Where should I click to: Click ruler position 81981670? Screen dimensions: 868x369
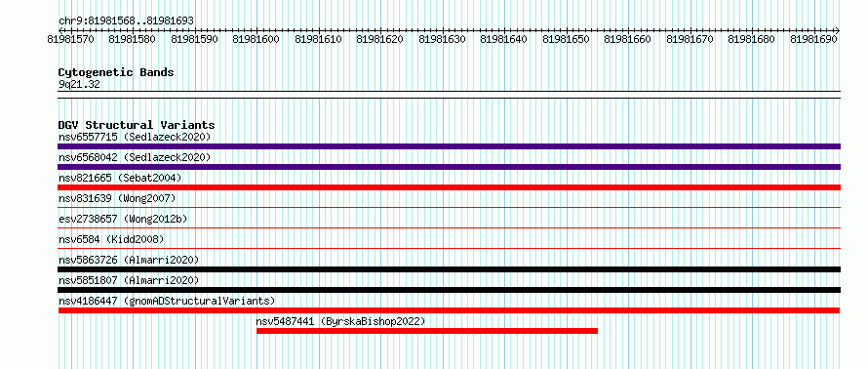690,39
